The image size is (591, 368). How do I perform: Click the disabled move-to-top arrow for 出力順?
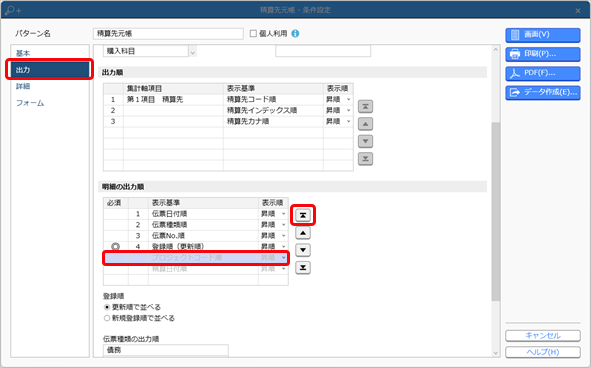point(365,106)
